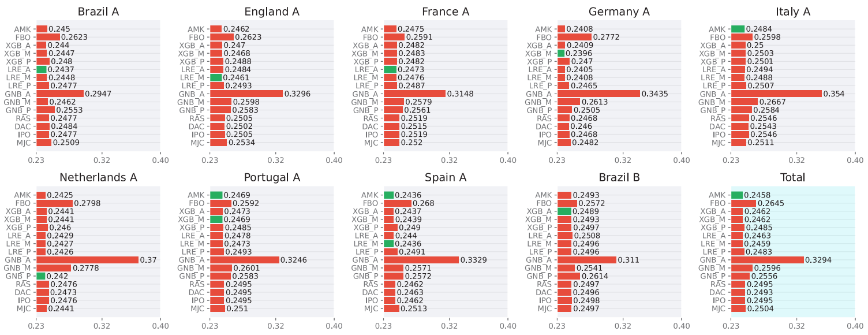Image resolution: width=868 pixels, height=335 pixels.
Task: Click the 0.40 x-axis tick under Total
Action: [x=855, y=324]
